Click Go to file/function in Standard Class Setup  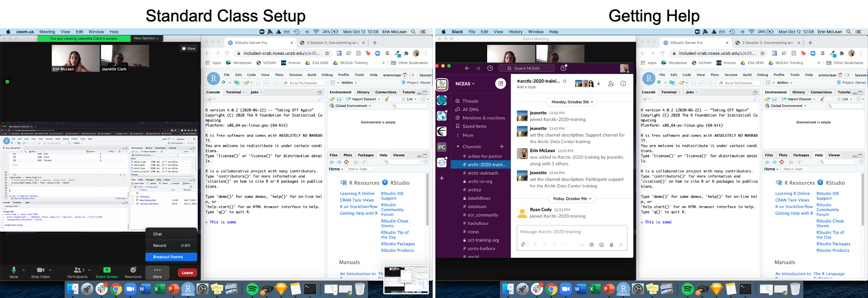click(x=303, y=83)
